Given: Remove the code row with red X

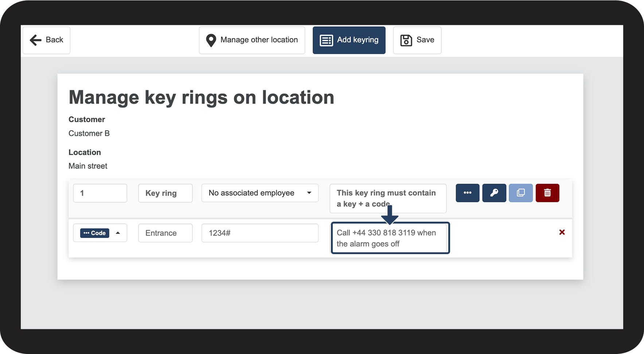Looking at the screenshot, I should (562, 232).
